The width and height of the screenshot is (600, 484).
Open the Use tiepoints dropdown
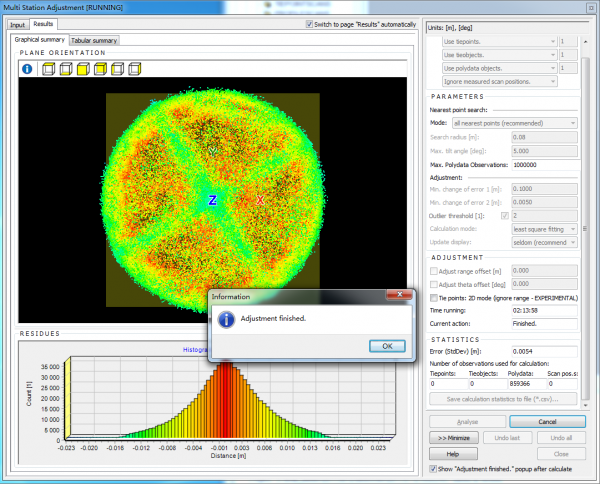(x=500, y=41)
